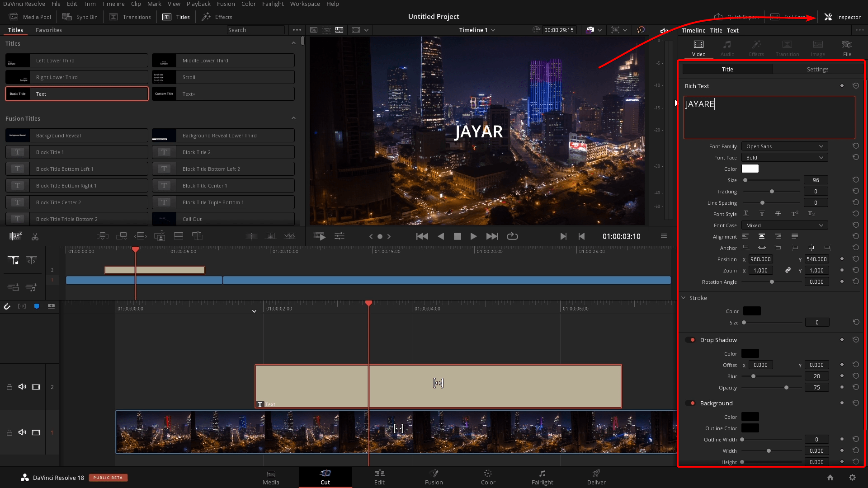
Task: Open the Effects library panel
Action: click(x=217, y=17)
